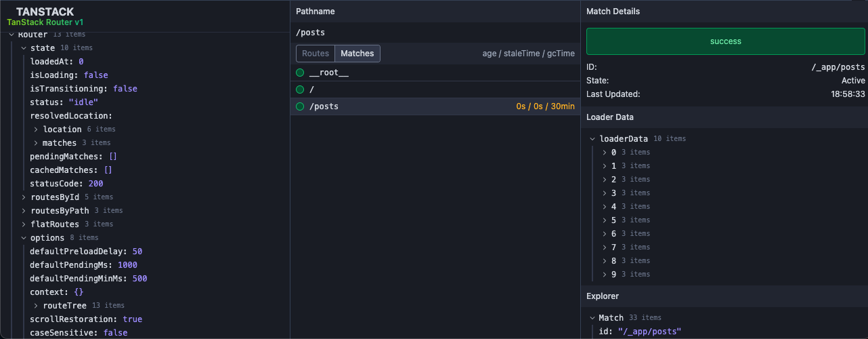Expand the location node
Screen dimensions: 868x339
(36, 129)
